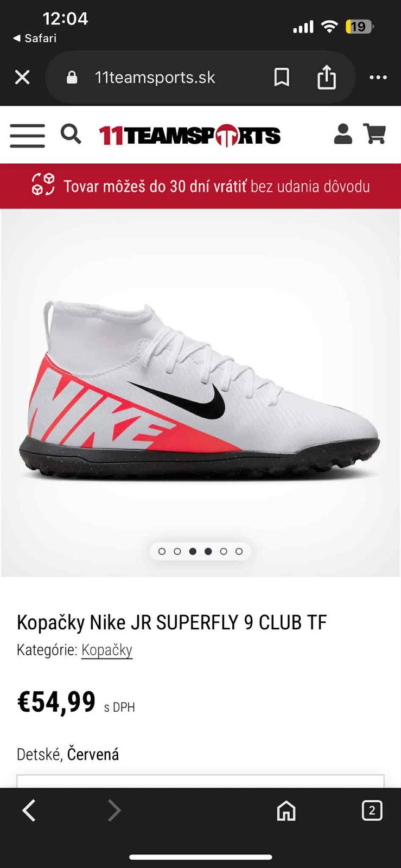Viewport: 401px width, 868px height.
Task: Open the browser home icon
Action: (x=287, y=811)
